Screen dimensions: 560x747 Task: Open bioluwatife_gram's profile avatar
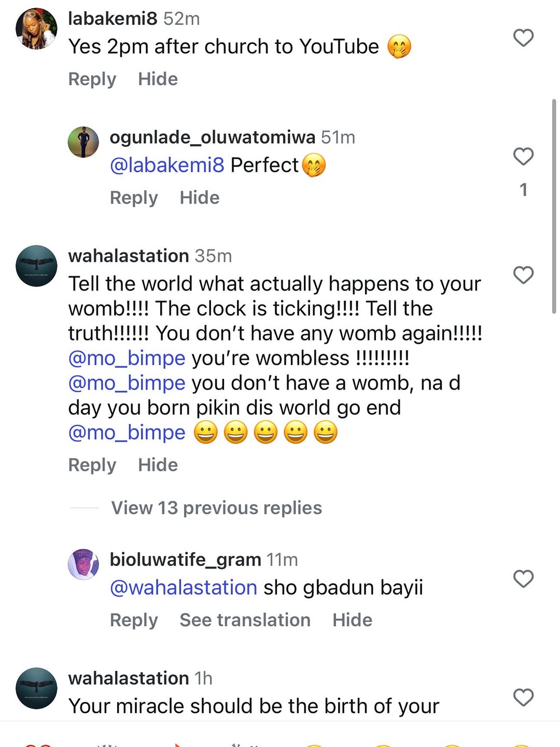(x=83, y=564)
